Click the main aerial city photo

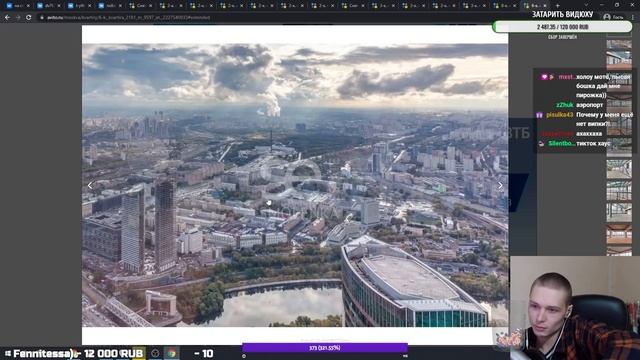coord(295,185)
